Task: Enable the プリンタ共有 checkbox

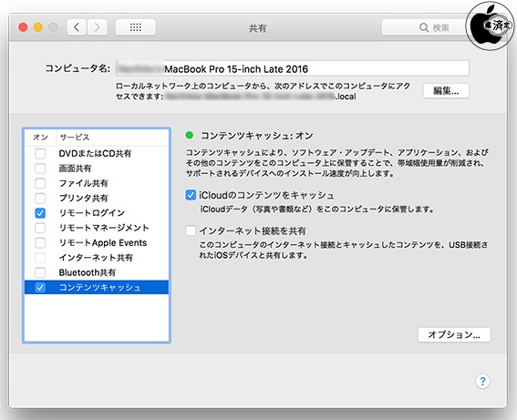Action: [40, 198]
